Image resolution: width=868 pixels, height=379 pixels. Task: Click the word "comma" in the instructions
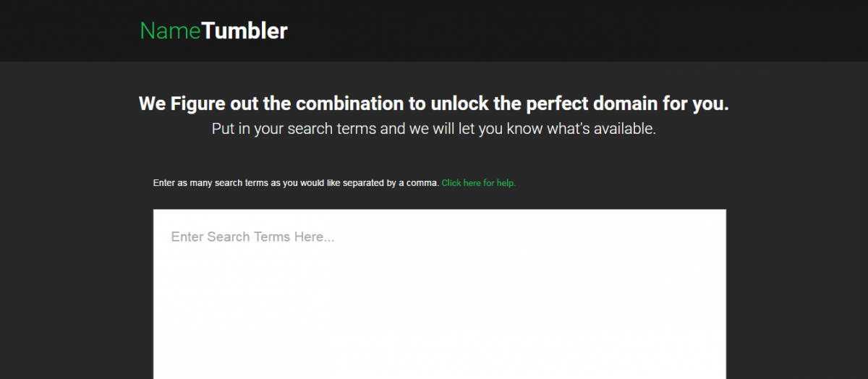[x=423, y=183]
